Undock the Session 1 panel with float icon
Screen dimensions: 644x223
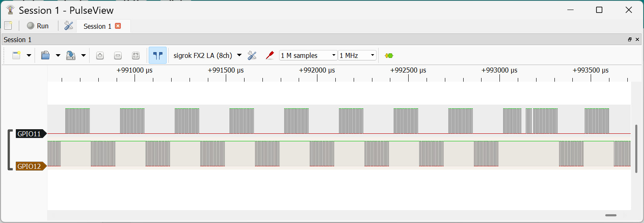tap(630, 40)
